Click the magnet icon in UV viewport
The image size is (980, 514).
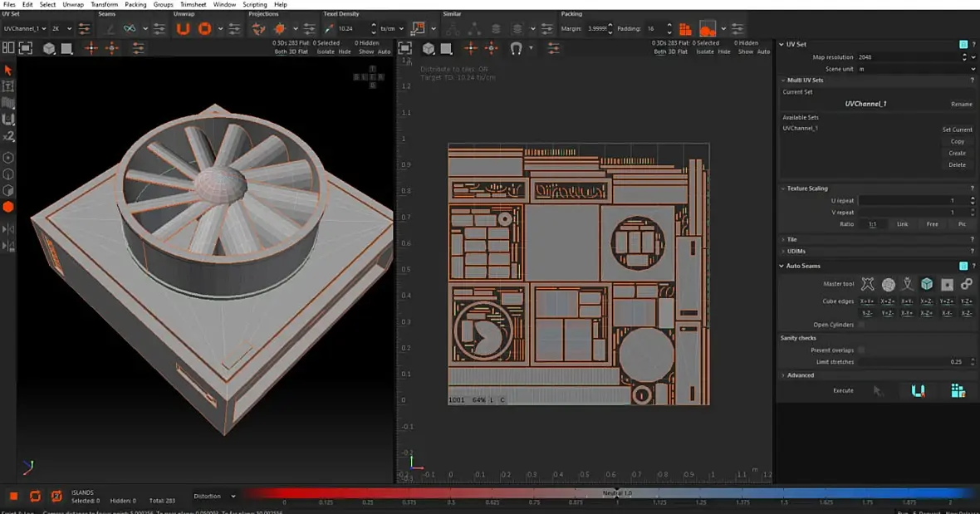pyautogui.click(x=516, y=48)
